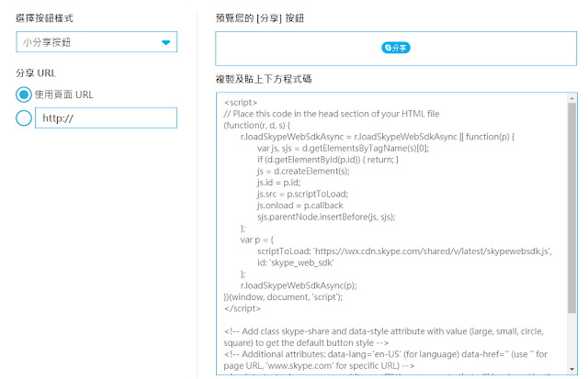Select the 使用頁面 URL radio button
Screen dimensions: 588x379
pos(24,95)
